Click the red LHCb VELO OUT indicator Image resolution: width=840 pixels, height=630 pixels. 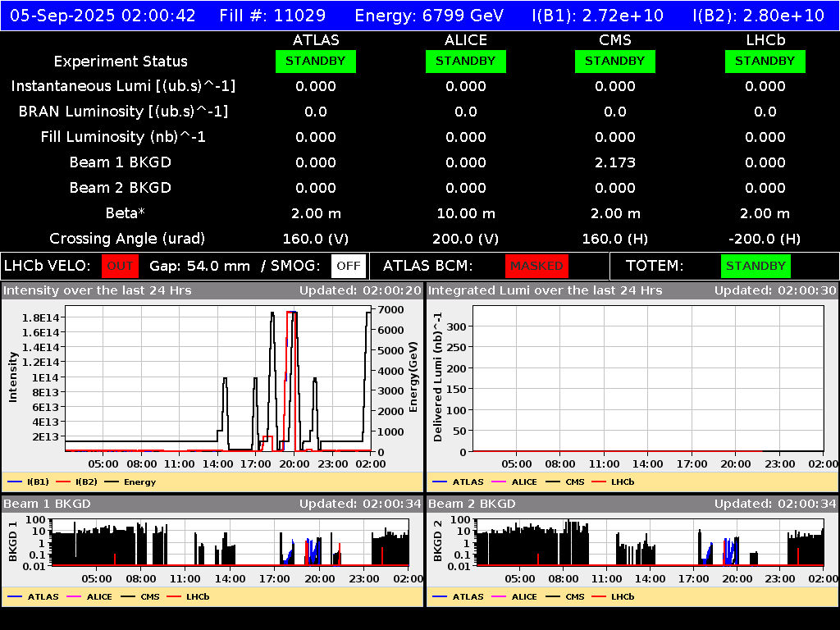120,266
